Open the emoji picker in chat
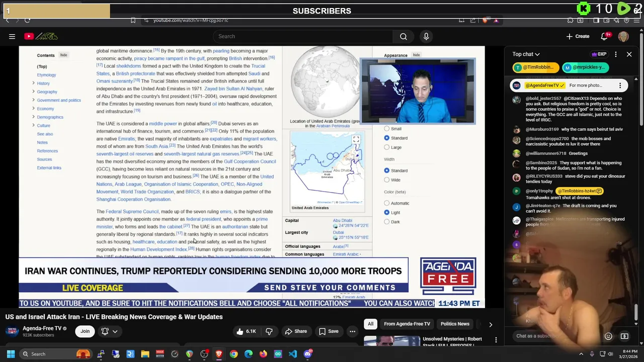This screenshot has height=362, width=644. (x=608, y=336)
